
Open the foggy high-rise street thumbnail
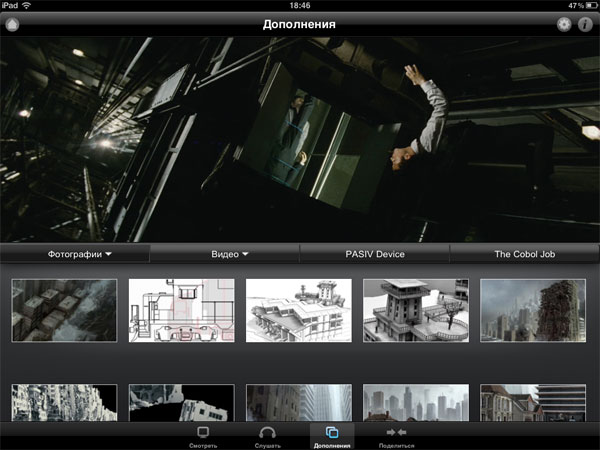click(298, 403)
